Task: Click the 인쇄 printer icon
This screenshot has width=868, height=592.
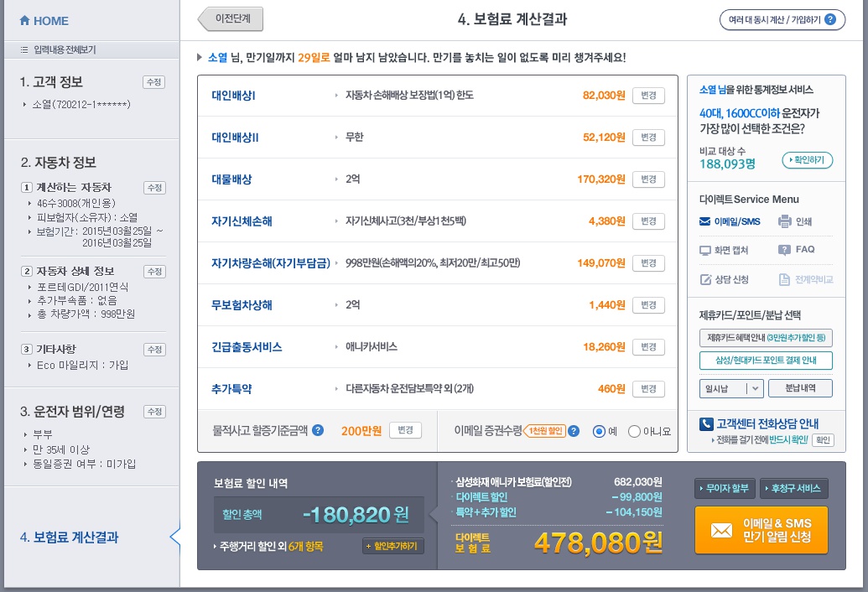Action: point(784,222)
